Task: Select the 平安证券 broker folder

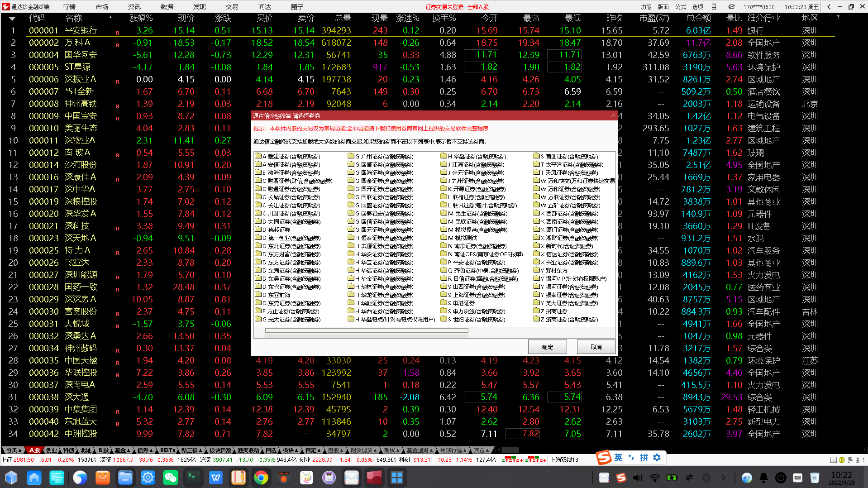Action: tap(475, 263)
